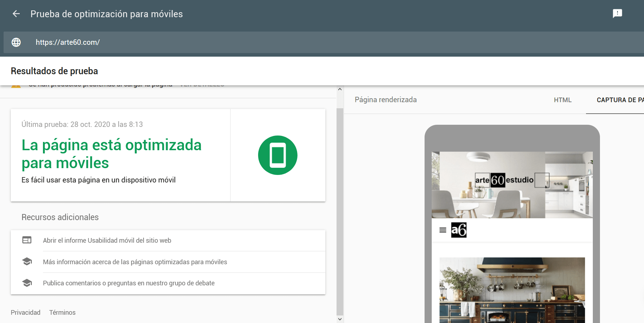Image resolution: width=644 pixels, height=323 pixels.
Task: Switch to the Captura de pantalla tab
Action: [x=620, y=100]
